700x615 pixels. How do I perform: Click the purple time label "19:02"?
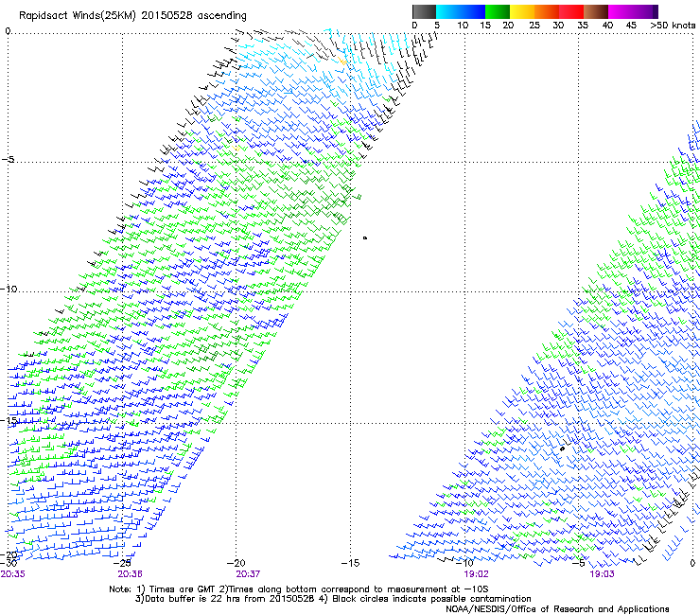476,574
